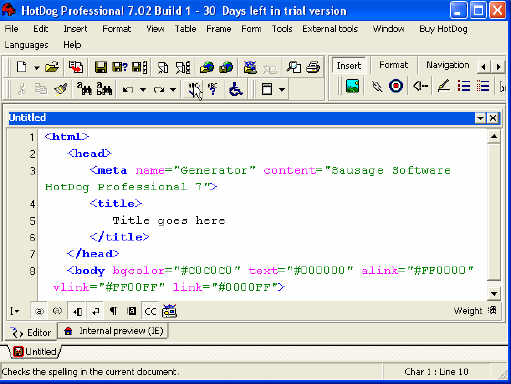Click the window layout icon in the toolbar
Image resolution: width=511 pixels, height=384 pixels.
pos(267,89)
